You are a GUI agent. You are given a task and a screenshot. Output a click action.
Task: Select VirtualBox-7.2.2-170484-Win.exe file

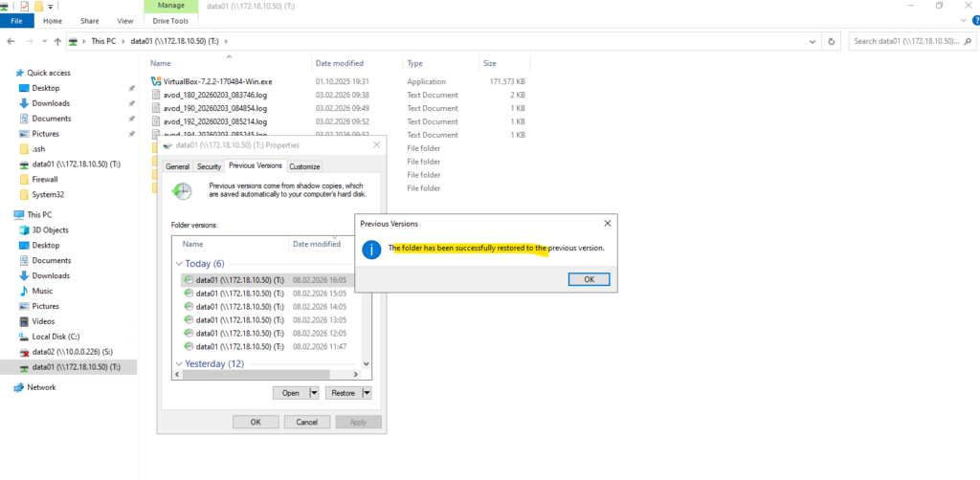(x=217, y=81)
